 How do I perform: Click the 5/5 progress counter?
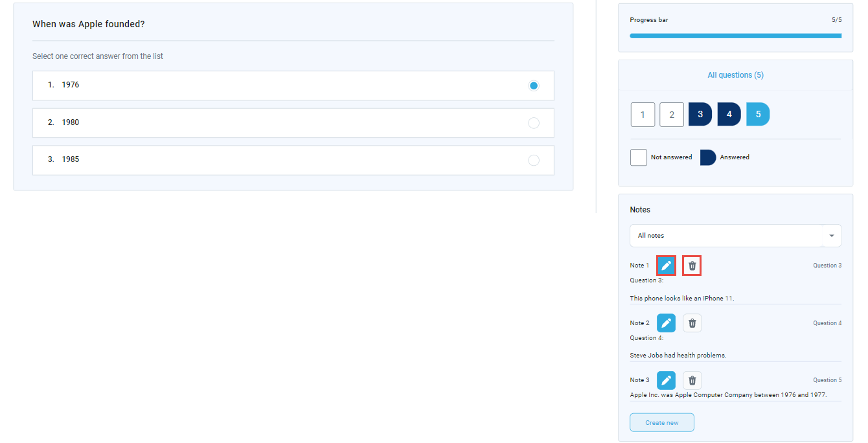click(837, 20)
